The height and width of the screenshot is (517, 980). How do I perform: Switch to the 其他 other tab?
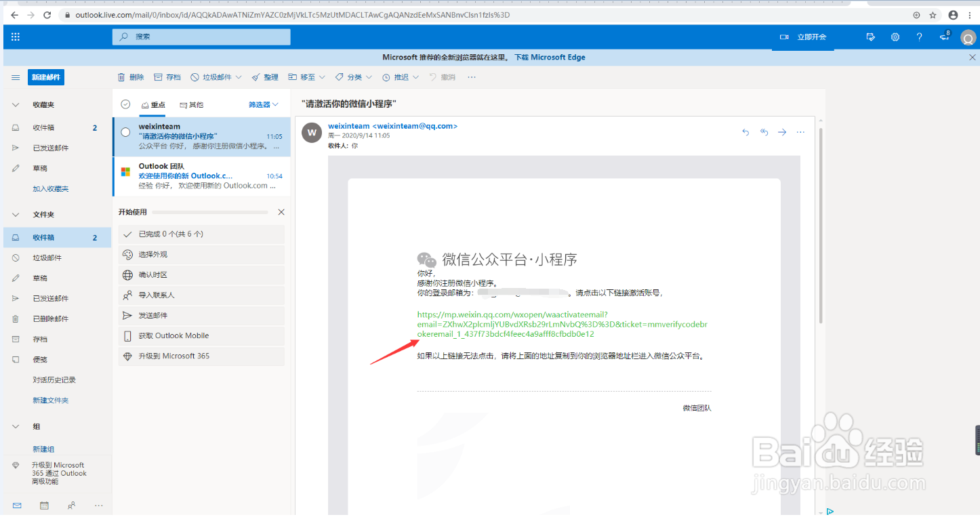(191, 105)
